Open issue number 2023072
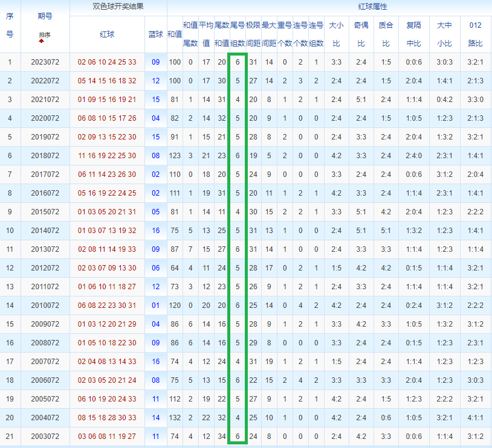 pos(45,62)
